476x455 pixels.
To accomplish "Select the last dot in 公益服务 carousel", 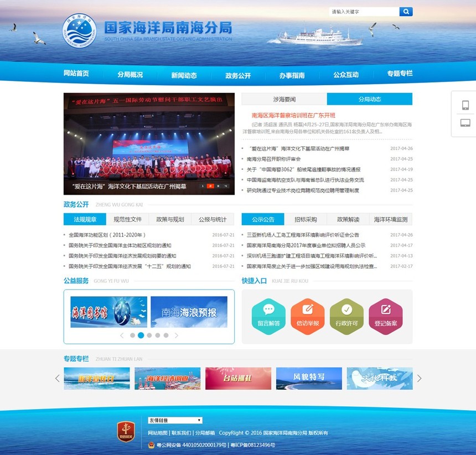I will coord(166,335).
